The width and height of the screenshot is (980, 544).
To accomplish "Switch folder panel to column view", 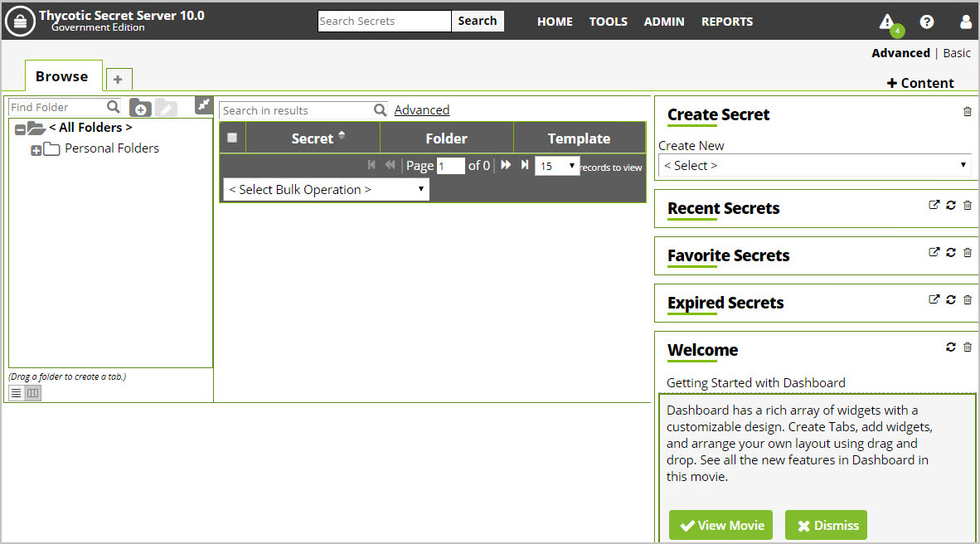I will [32, 393].
